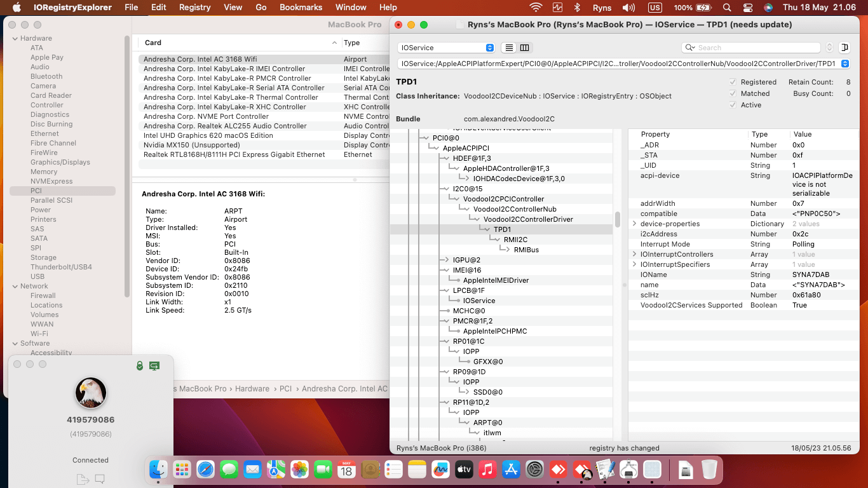This screenshot has width=868, height=488.
Task: Click the search magnifier icon in registry window
Action: coord(690,48)
